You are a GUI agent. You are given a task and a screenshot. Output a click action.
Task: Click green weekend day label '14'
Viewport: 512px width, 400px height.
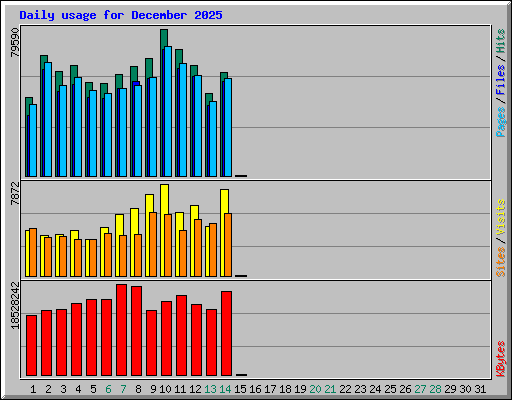[x=225, y=389]
